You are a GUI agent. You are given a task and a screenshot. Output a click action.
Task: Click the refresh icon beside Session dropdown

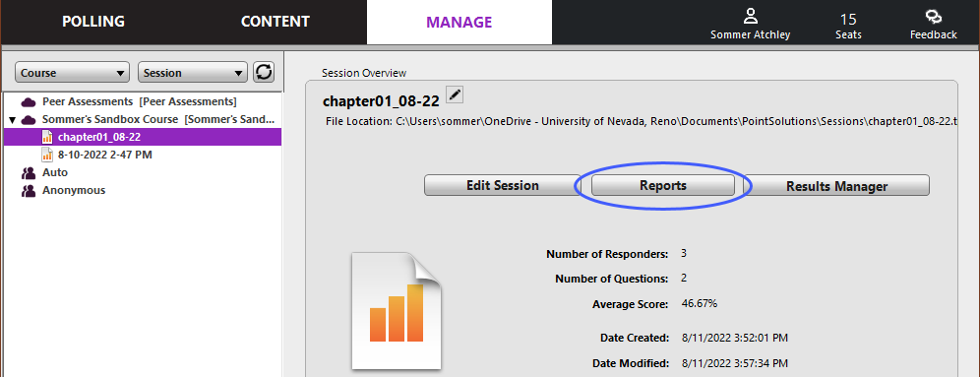click(x=264, y=73)
